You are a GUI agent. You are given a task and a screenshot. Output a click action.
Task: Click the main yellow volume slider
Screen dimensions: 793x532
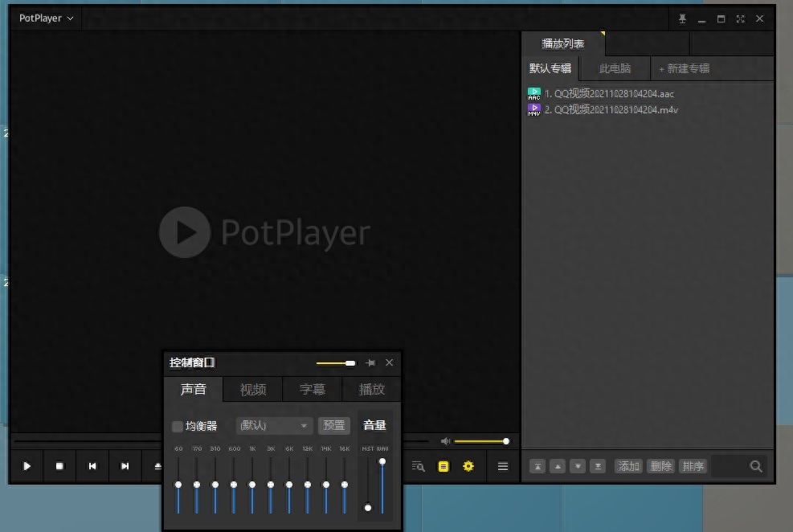coord(480,441)
